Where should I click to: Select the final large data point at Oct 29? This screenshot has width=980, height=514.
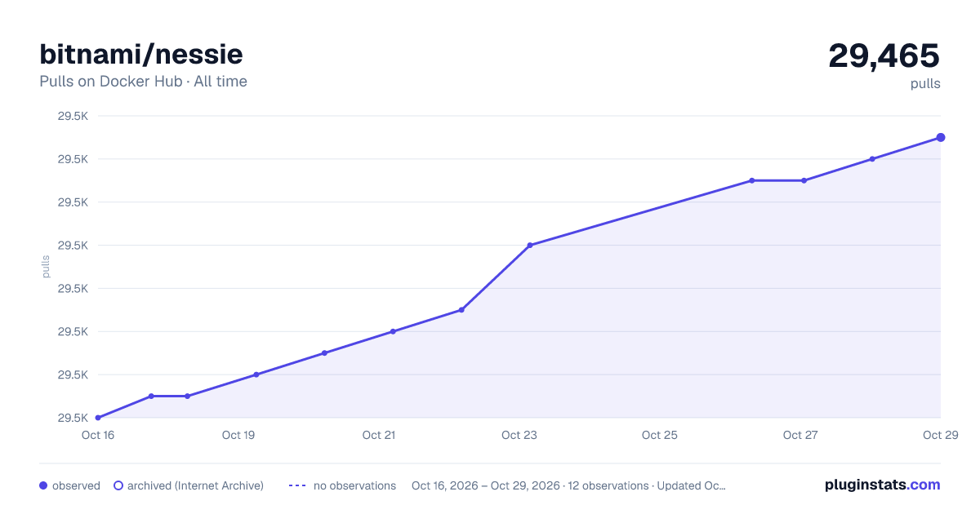point(941,137)
